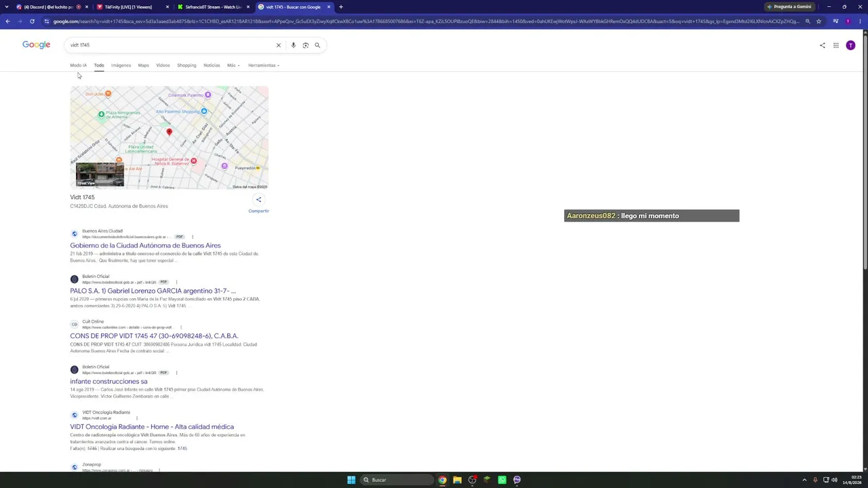The image size is (868, 488).
Task: Share the Vidt 1745 location via Compartir
Action: coord(258,203)
